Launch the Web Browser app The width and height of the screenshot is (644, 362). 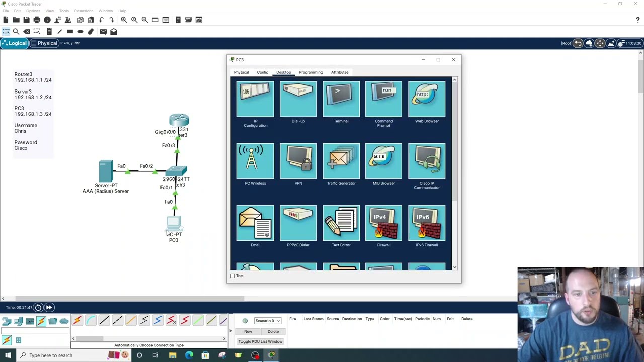[427, 99]
